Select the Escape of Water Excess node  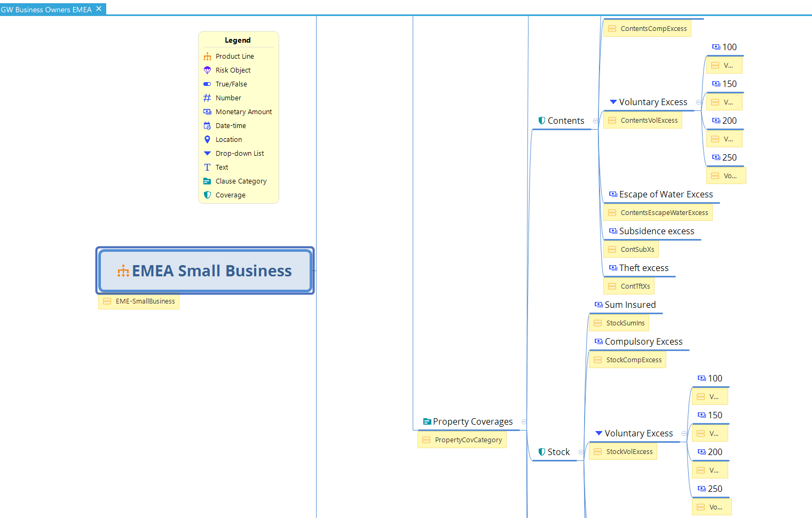665,195
